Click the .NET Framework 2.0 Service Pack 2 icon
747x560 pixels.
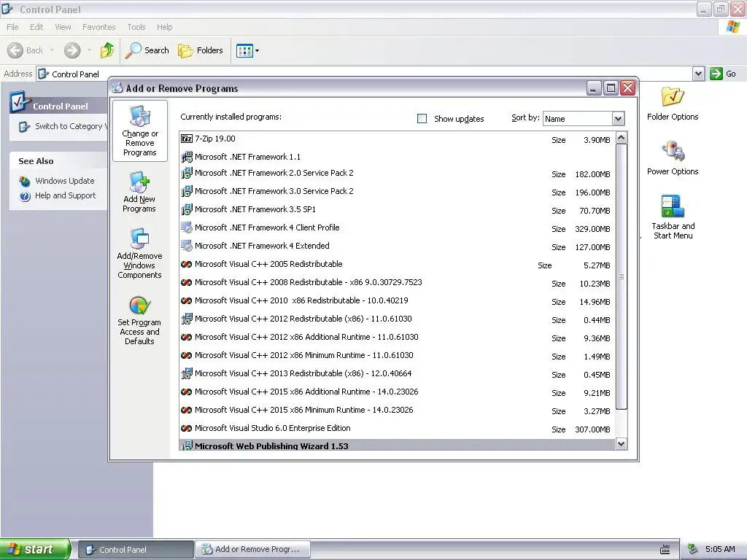[x=186, y=173]
